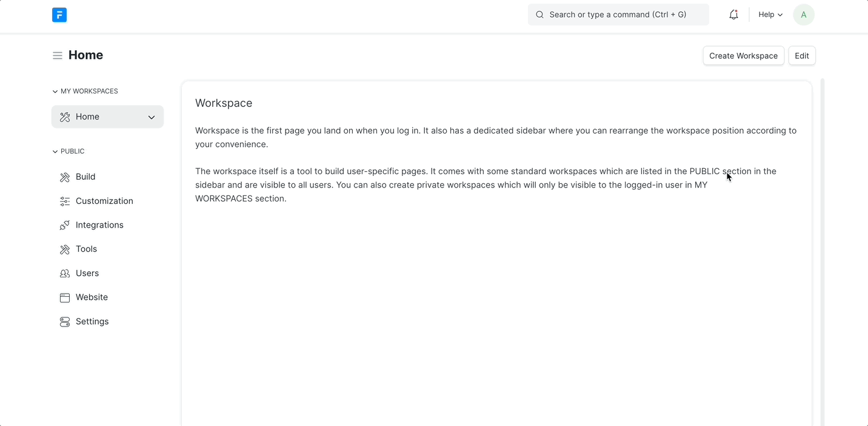The height and width of the screenshot is (426, 868).
Task: Click the Edit button
Action: pyautogui.click(x=801, y=56)
